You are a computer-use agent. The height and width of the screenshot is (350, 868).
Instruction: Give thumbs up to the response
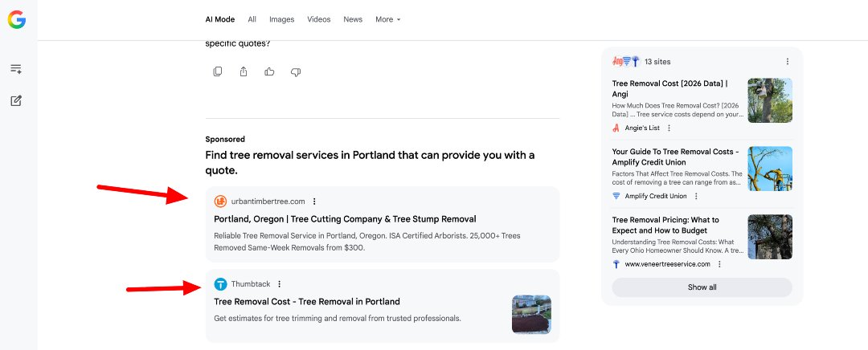[269, 71]
